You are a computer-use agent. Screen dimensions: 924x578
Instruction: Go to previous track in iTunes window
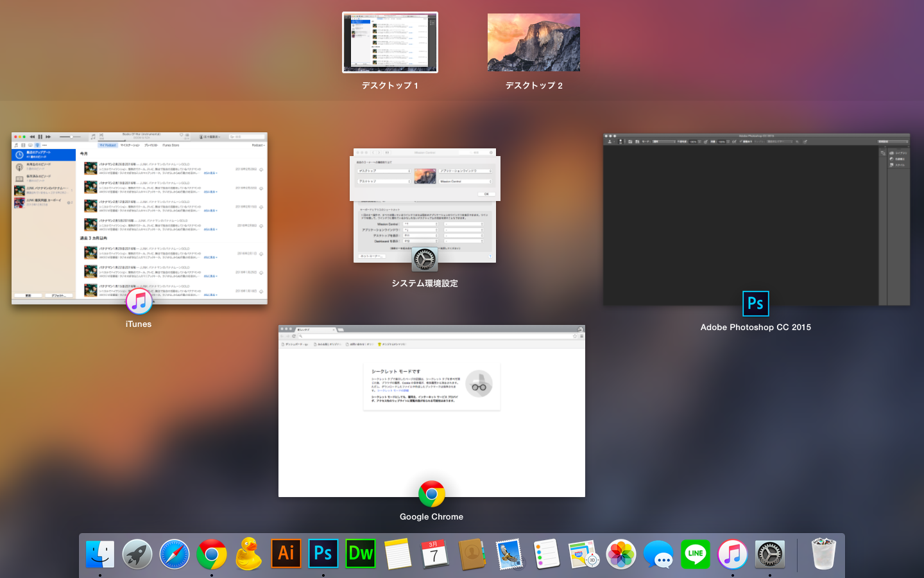[x=32, y=137]
